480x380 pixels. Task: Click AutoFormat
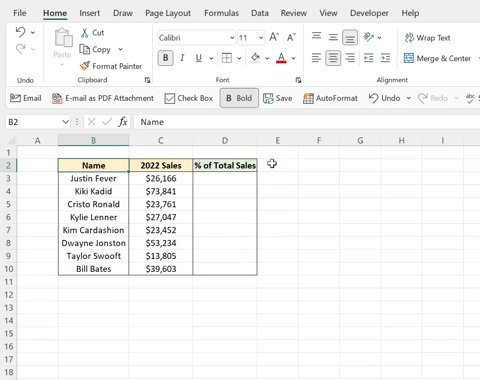(330, 98)
